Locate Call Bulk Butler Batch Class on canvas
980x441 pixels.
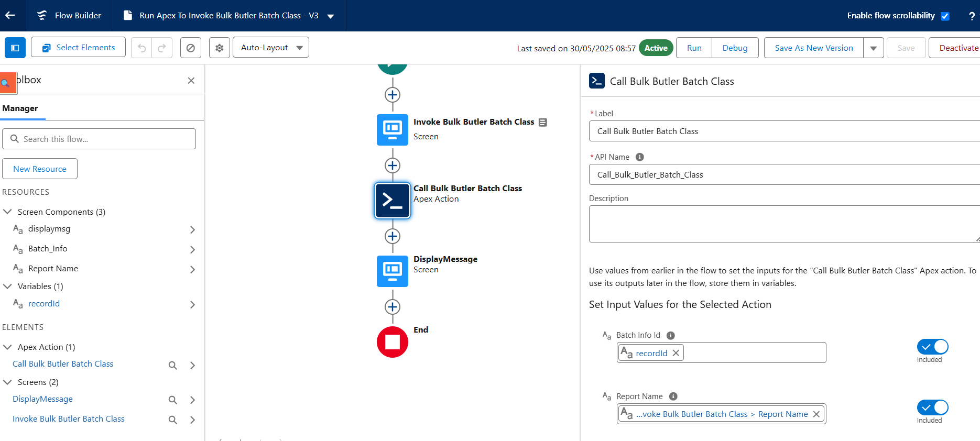click(x=172, y=365)
